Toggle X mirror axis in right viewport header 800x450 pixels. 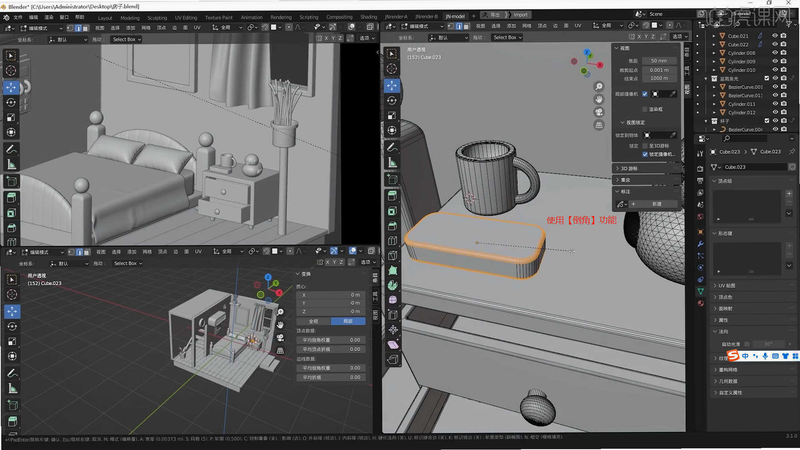coord(639,37)
